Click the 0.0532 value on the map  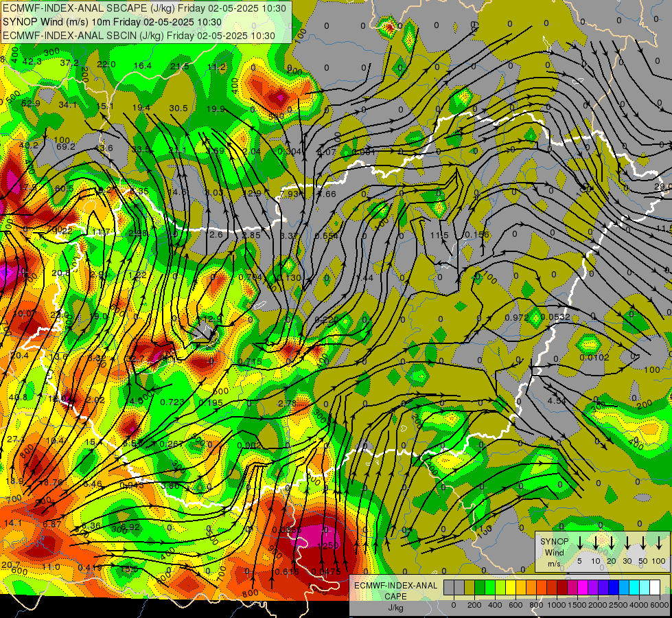[x=555, y=317]
